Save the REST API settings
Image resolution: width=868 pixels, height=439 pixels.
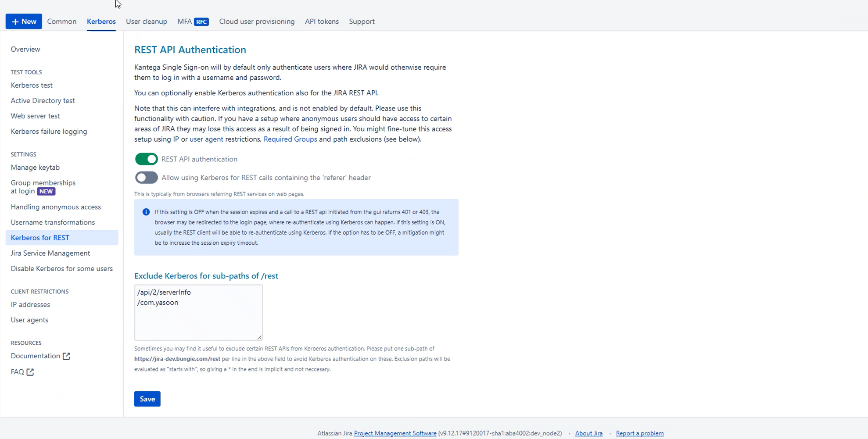pyautogui.click(x=147, y=399)
